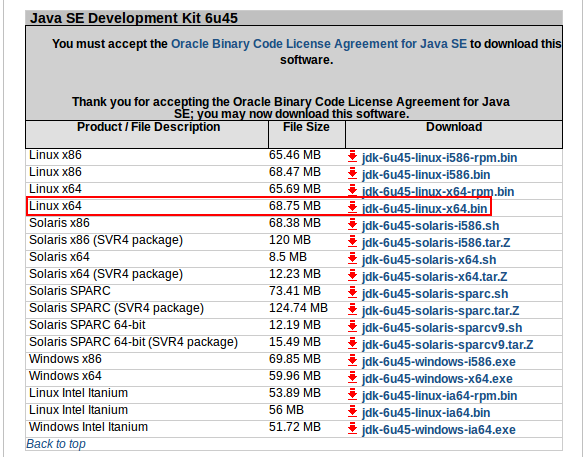Click download arrow icon for jdk-6u45-linux-x64.bin
588x457 pixels.
pyautogui.click(x=352, y=207)
